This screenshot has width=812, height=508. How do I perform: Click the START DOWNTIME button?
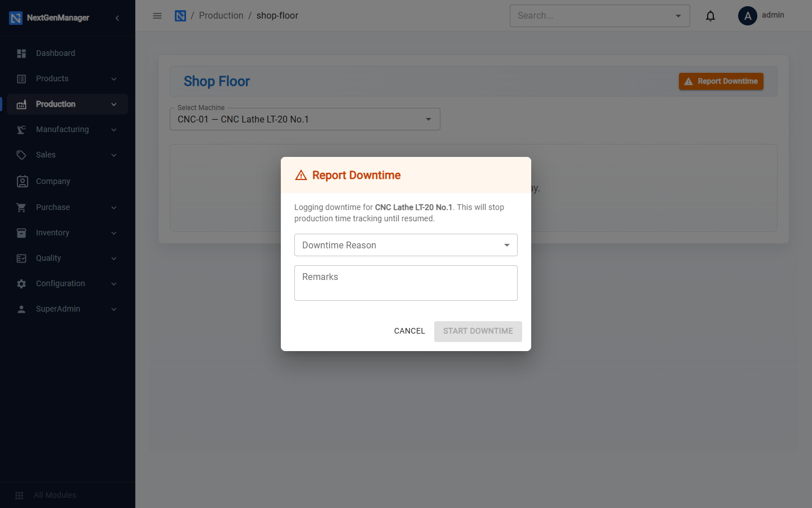click(x=478, y=331)
